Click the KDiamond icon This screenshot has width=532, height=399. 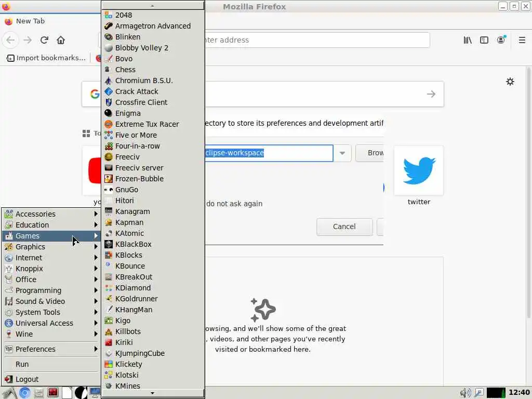point(109,288)
